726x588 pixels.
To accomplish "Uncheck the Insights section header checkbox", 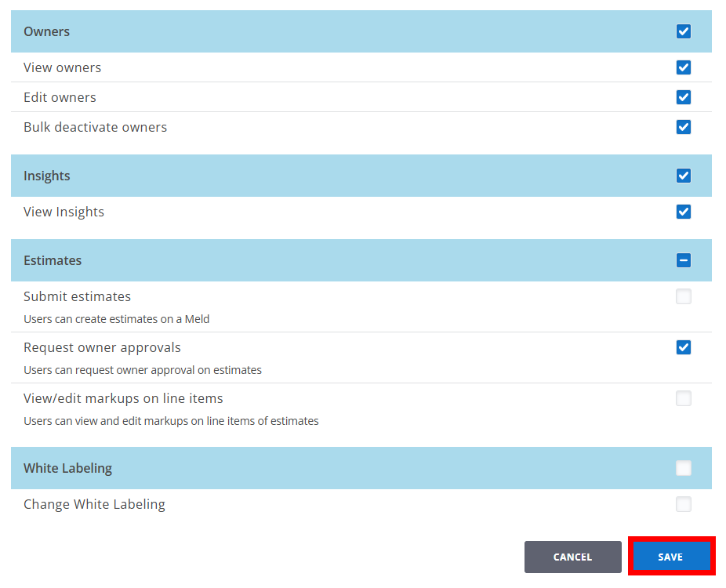I will tap(683, 176).
